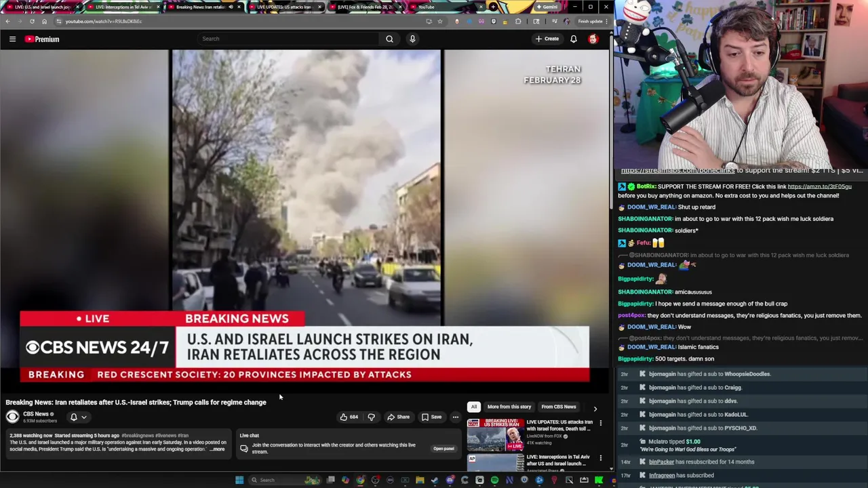Open a new browser tab with plus
This screenshot has height=488, width=868.
(494, 7)
